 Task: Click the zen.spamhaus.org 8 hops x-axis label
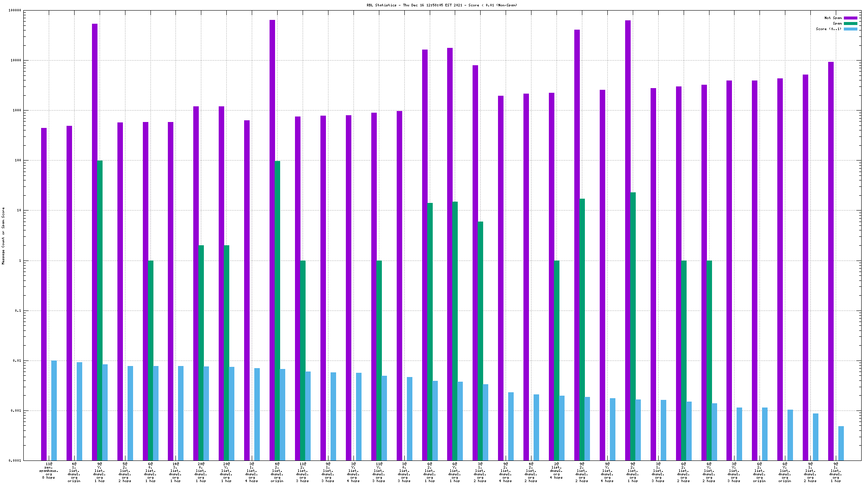[x=49, y=471]
